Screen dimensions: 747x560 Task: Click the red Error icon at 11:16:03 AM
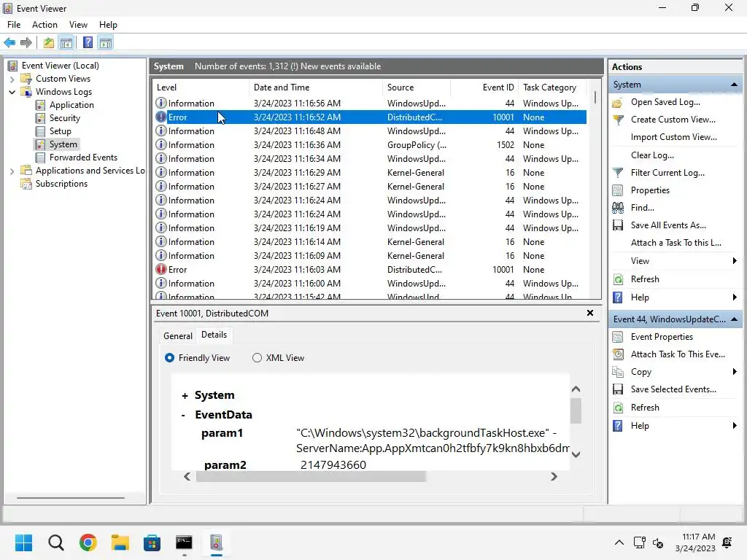[161, 270]
